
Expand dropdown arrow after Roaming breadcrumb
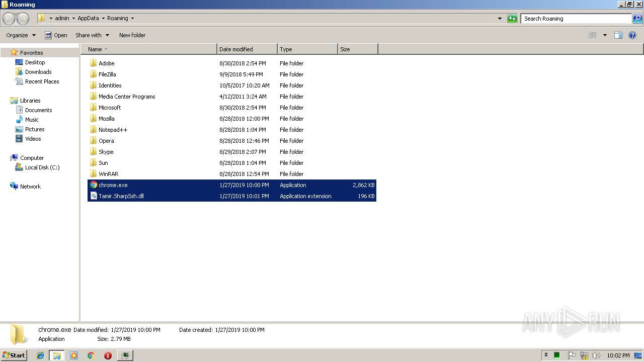point(132,18)
